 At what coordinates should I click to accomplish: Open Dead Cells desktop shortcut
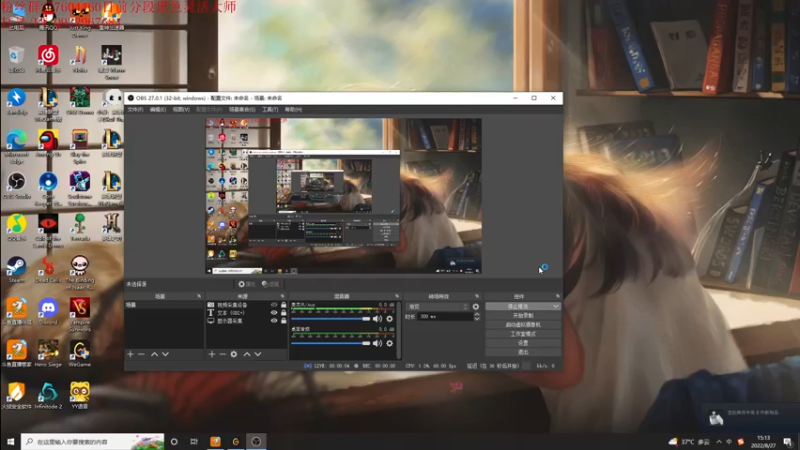(x=48, y=270)
